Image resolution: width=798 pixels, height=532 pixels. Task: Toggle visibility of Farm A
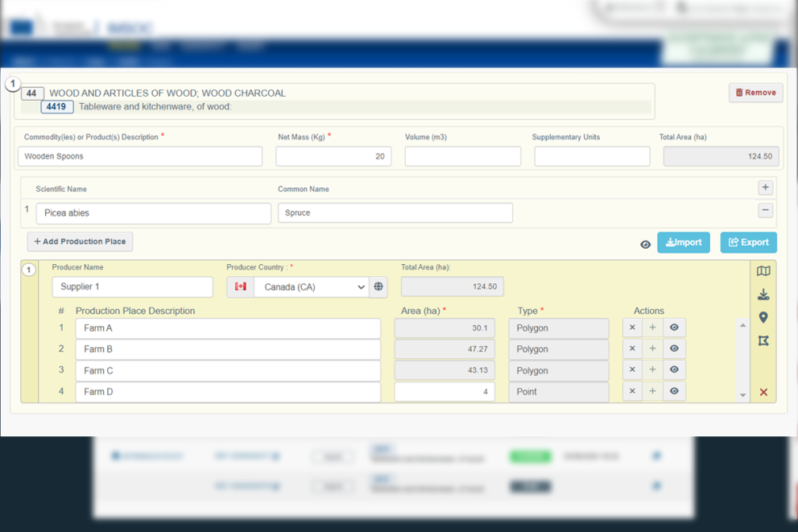click(x=674, y=328)
